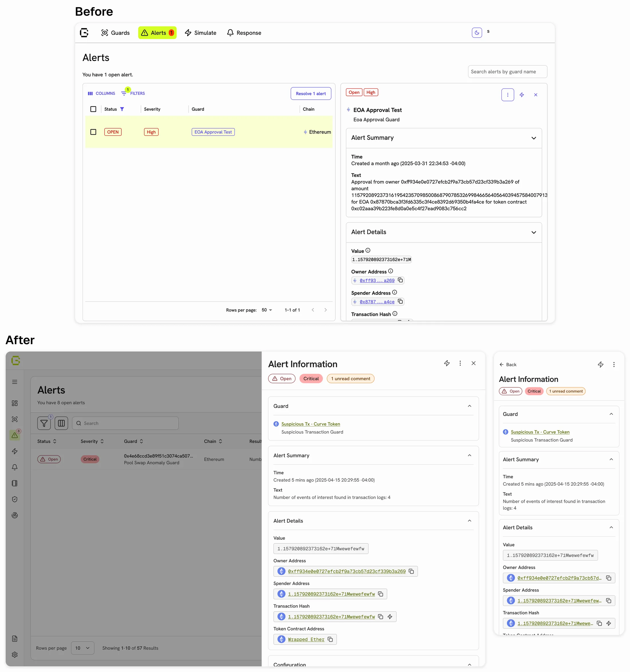This screenshot has height=672, width=630.
Task: Check the select-all header checkbox
Action: point(93,109)
